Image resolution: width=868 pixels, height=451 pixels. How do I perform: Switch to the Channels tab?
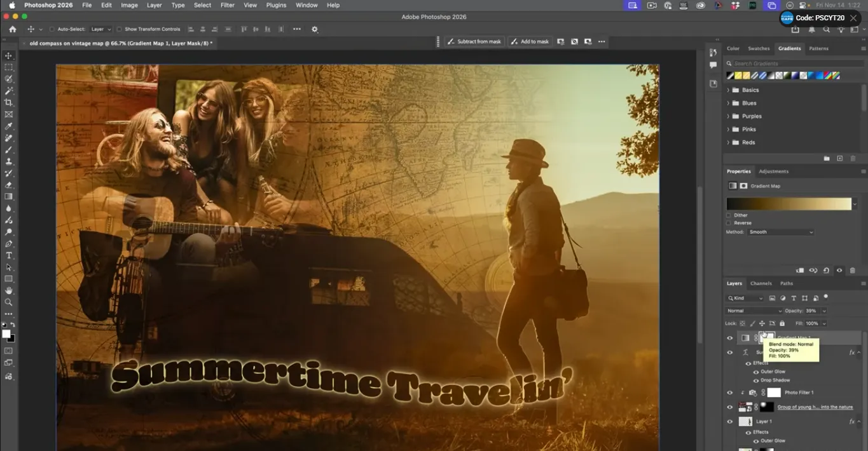[761, 283]
